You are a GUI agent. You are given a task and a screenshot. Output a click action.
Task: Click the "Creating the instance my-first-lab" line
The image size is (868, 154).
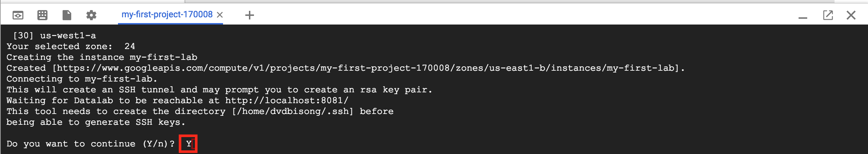click(x=102, y=57)
